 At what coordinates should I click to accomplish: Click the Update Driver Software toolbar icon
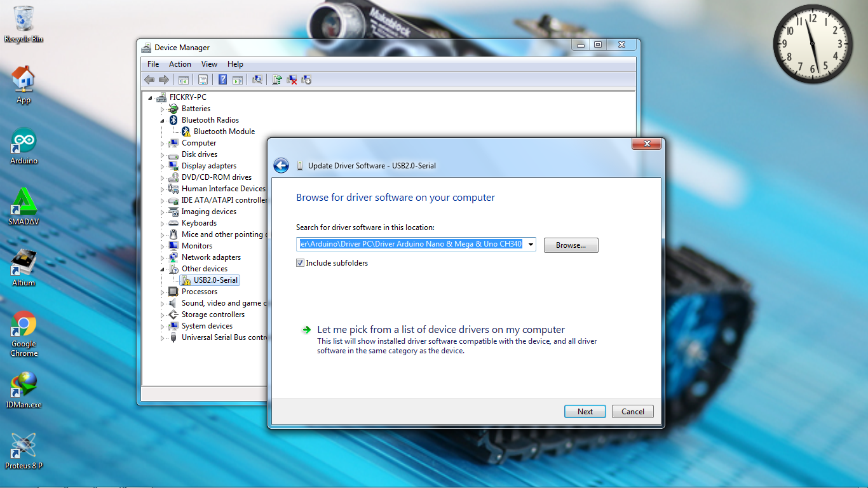[x=276, y=79]
